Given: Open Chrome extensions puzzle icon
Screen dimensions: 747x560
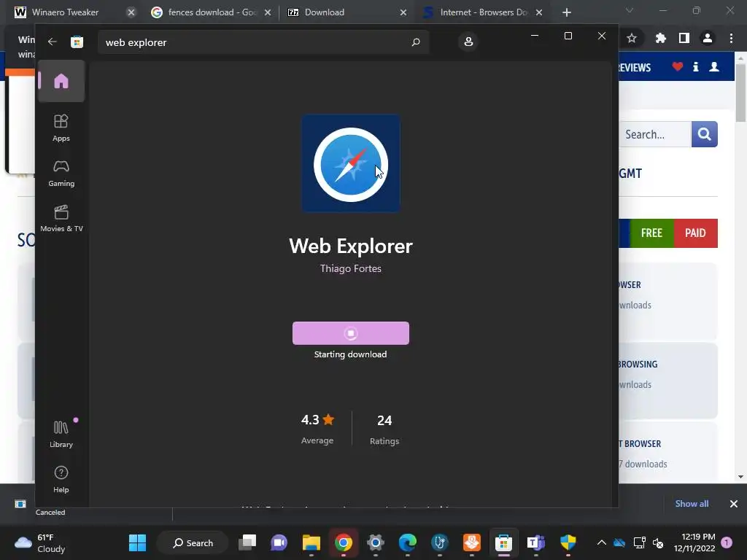Looking at the screenshot, I should (x=660, y=38).
